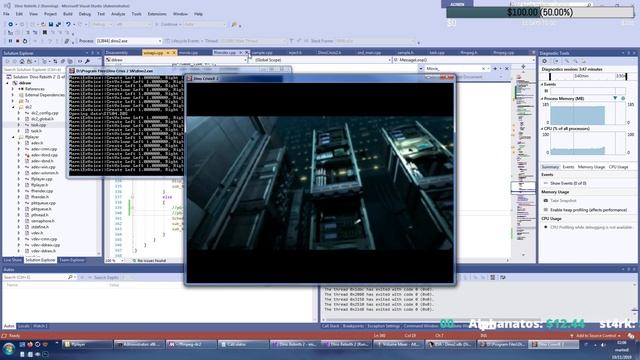Screen dimensions: 640x360
Task: Click Take Snapshot link
Action: pyautogui.click(x=563, y=200)
